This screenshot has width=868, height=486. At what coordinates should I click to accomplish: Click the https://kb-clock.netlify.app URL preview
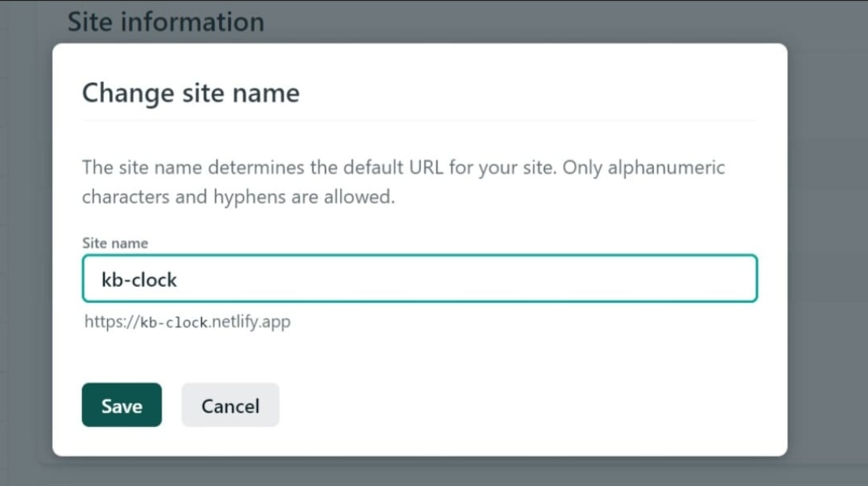[x=188, y=321]
